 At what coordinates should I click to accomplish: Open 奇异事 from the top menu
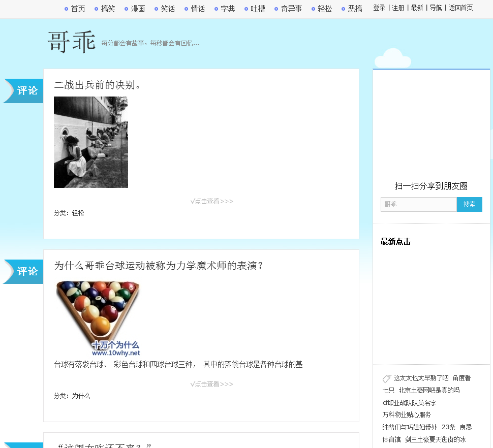point(291,9)
